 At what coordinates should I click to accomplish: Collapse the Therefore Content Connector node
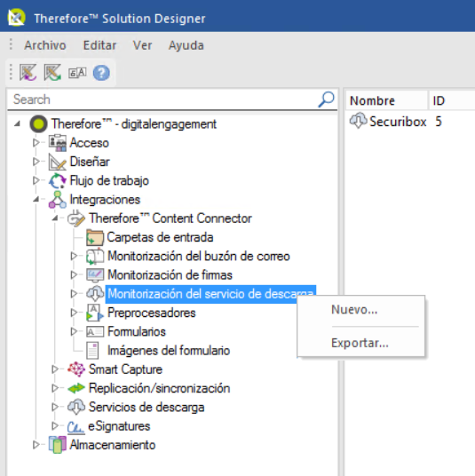[x=55, y=218]
